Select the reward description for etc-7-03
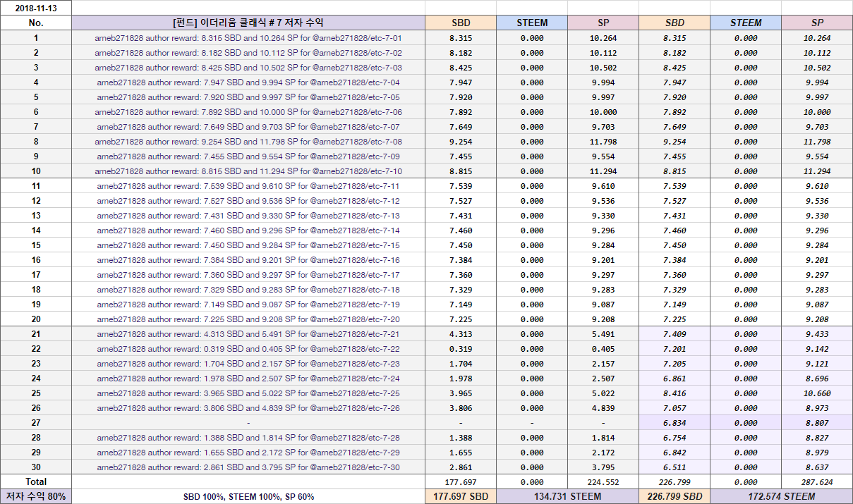The width and height of the screenshot is (853, 504). point(248,68)
